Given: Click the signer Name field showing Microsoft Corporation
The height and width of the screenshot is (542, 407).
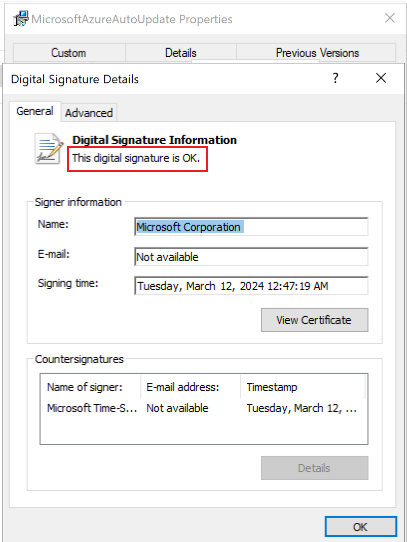Looking at the screenshot, I should (x=251, y=227).
